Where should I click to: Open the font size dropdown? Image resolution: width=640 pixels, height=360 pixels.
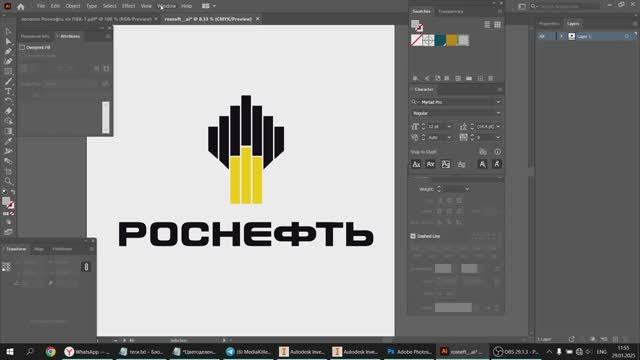pyautogui.click(x=449, y=127)
